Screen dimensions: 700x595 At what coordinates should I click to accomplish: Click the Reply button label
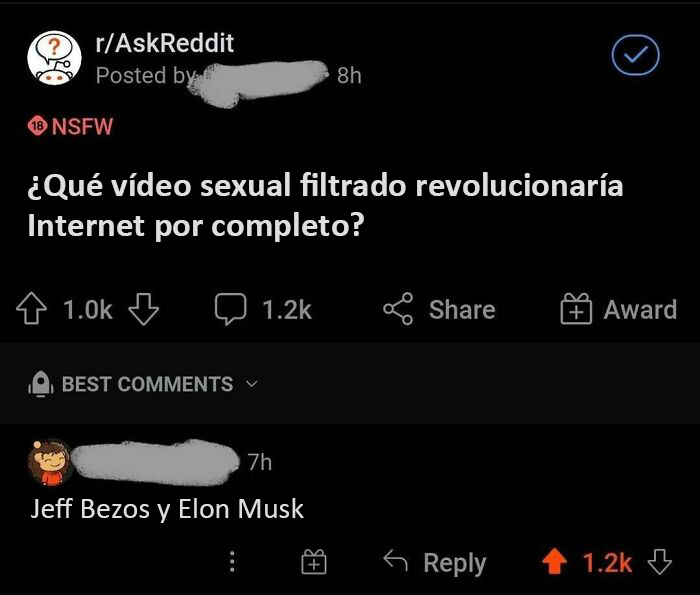click(454, 562)
